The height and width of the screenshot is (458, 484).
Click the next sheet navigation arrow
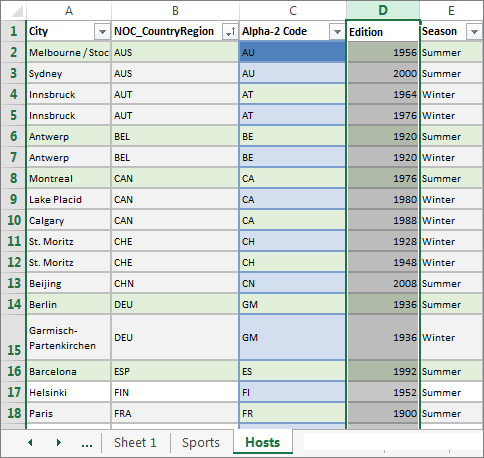(x=59, y=443)
